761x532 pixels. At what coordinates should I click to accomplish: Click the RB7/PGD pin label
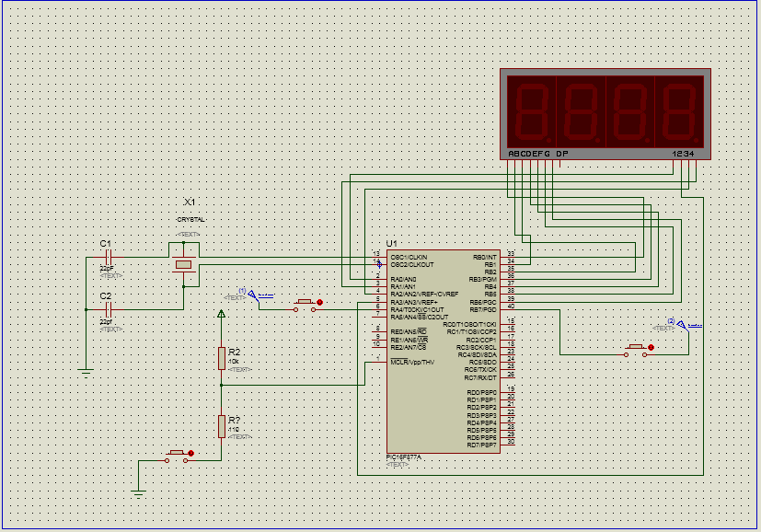pos(483,309)
